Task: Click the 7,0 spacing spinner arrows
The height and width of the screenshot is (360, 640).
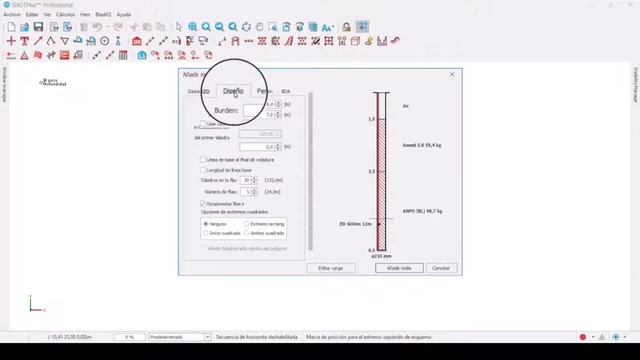Action: click(x=278, y=115)
